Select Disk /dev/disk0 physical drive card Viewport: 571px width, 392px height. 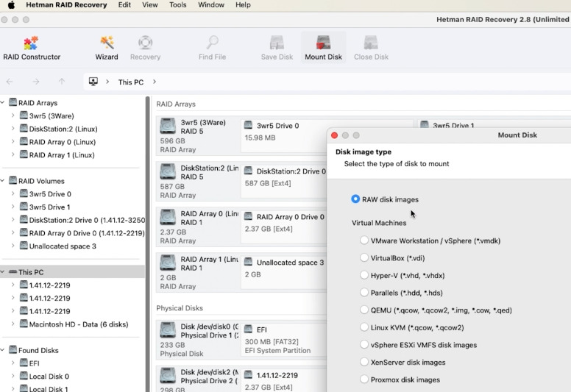197,340
